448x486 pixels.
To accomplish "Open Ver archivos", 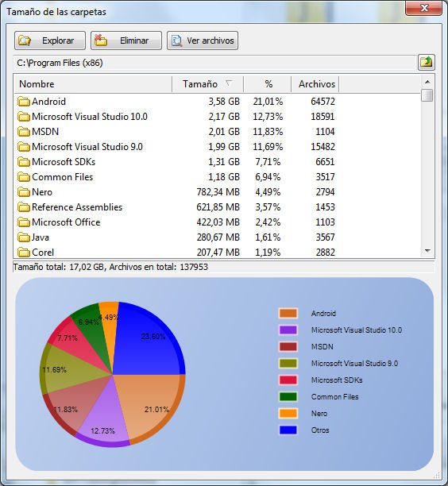I will 203,40.
